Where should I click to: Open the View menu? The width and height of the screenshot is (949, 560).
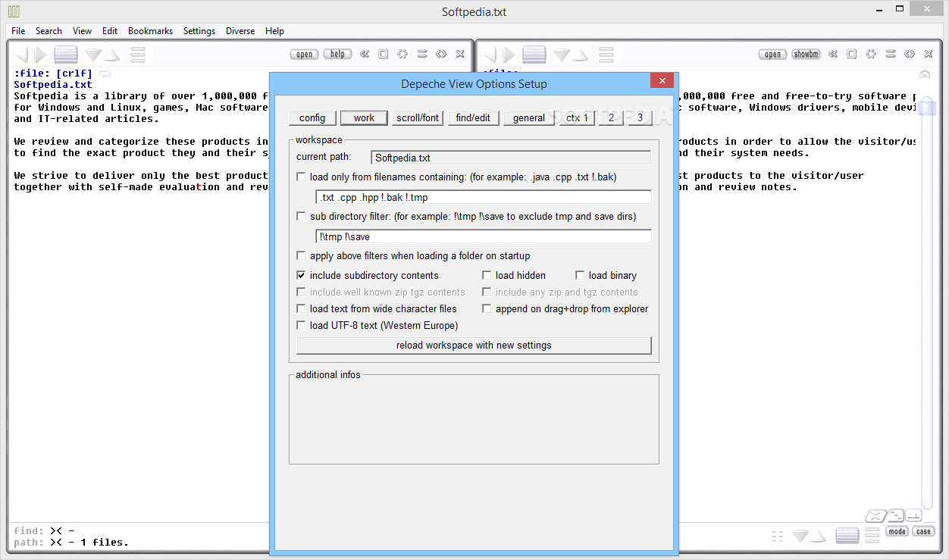82,31
